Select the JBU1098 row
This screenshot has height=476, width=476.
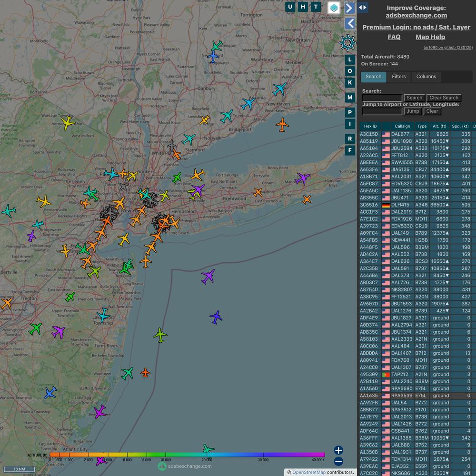[417, 141]
